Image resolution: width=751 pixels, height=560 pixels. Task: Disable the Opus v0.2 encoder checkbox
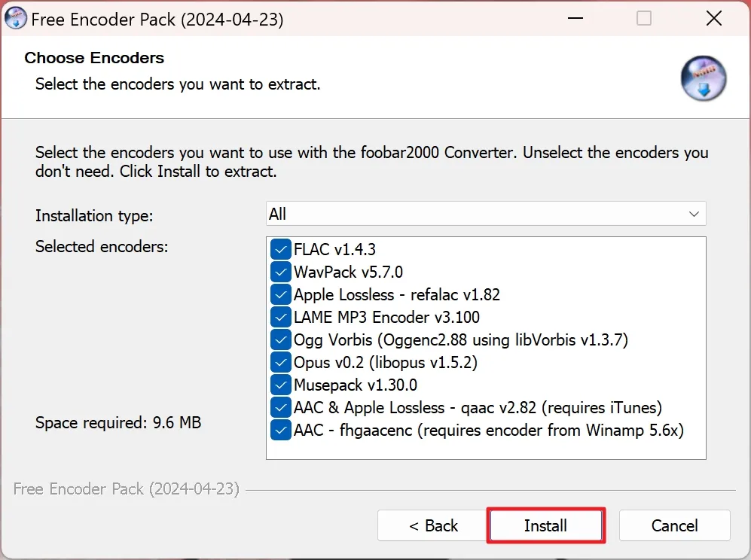[281, 362]
